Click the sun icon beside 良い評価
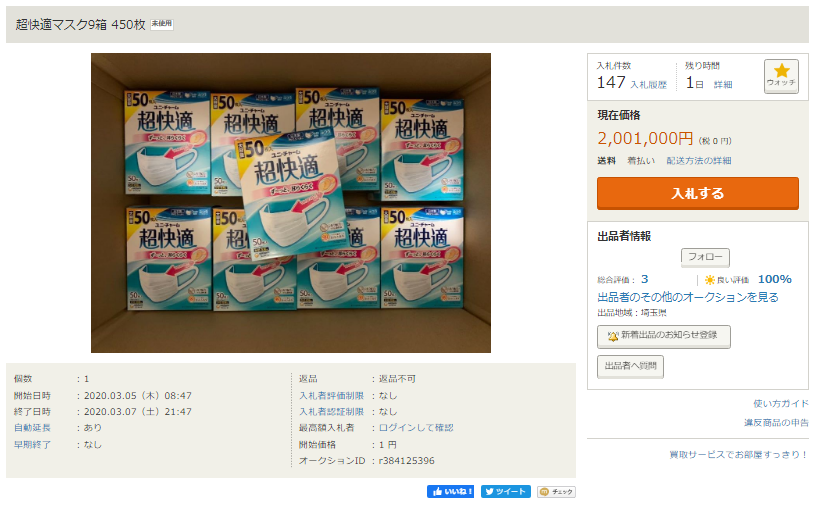The height and width of the screenshot is (516, 815). coord(710,280)
